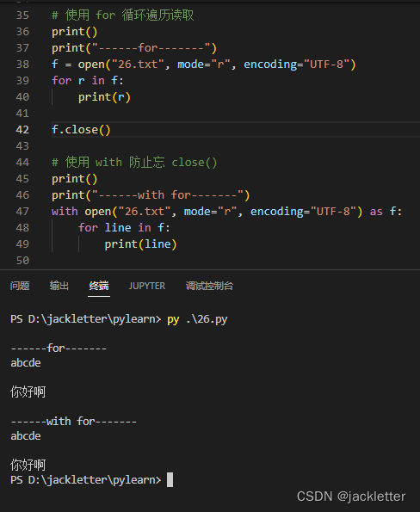
Task: Click the terminal command 'py .\26.py'
Action: tap(197, 319)
